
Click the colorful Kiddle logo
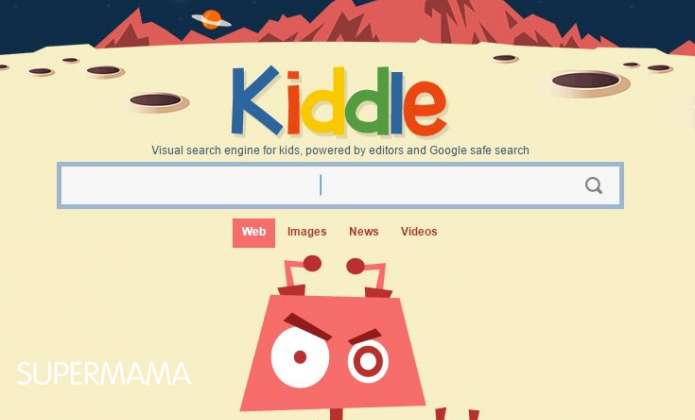339,101
